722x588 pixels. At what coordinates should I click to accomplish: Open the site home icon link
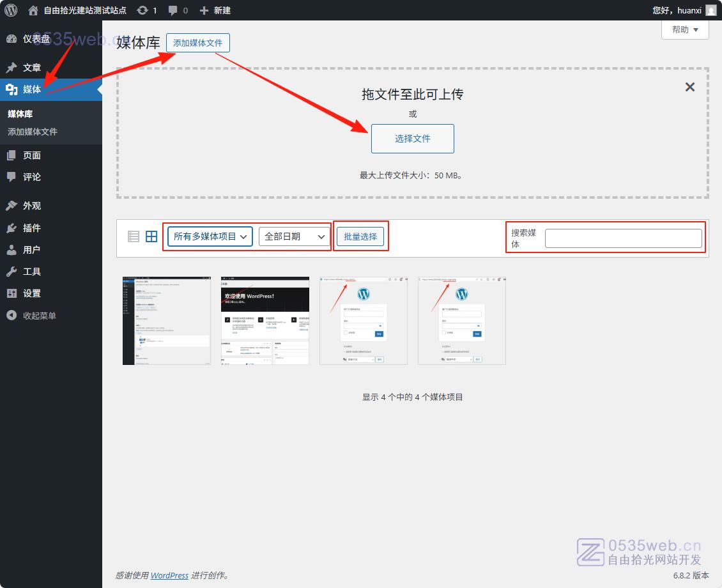pyautogui.click(x=34, y=10)
